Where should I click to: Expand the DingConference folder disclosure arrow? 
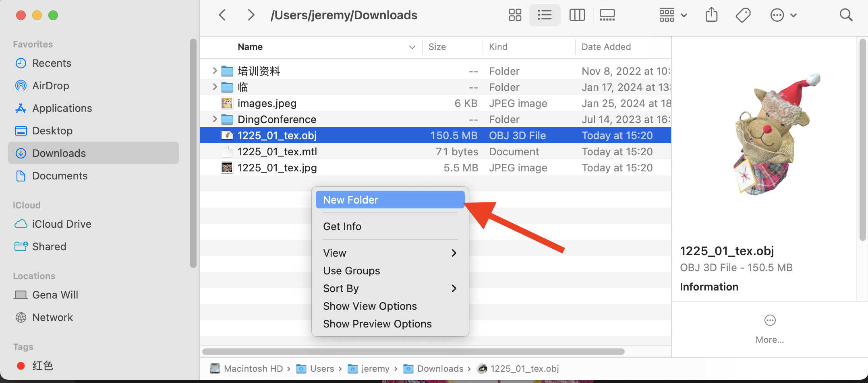pyautogui.click(x=215, y=119)
